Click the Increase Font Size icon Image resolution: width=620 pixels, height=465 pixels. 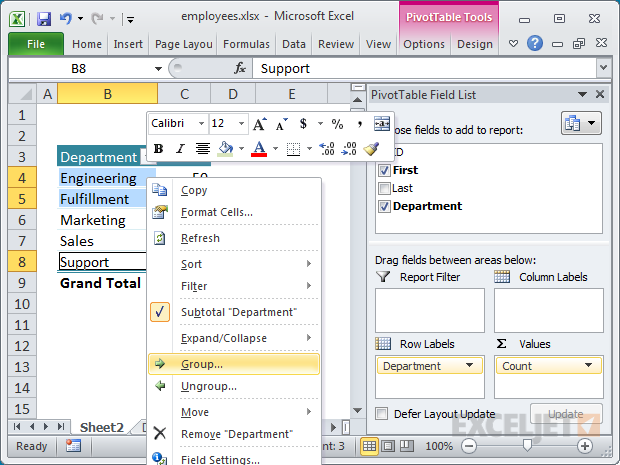[260, 124]
